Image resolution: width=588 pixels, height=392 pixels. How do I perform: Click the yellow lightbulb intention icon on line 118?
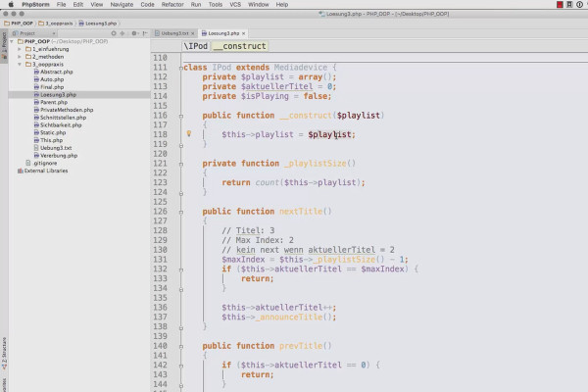(x=189, y=133)
